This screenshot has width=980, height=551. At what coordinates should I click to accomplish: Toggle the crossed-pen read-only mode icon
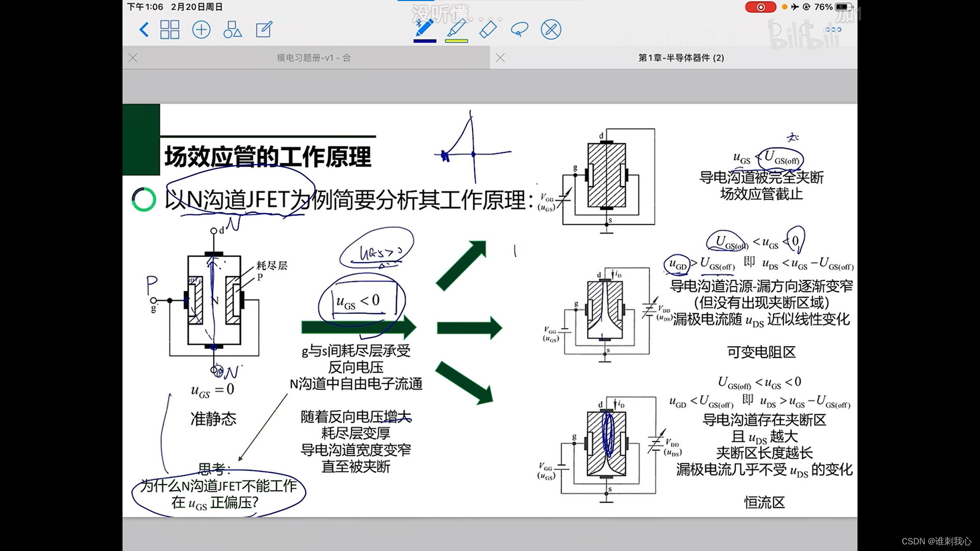(x=551, y=30)
